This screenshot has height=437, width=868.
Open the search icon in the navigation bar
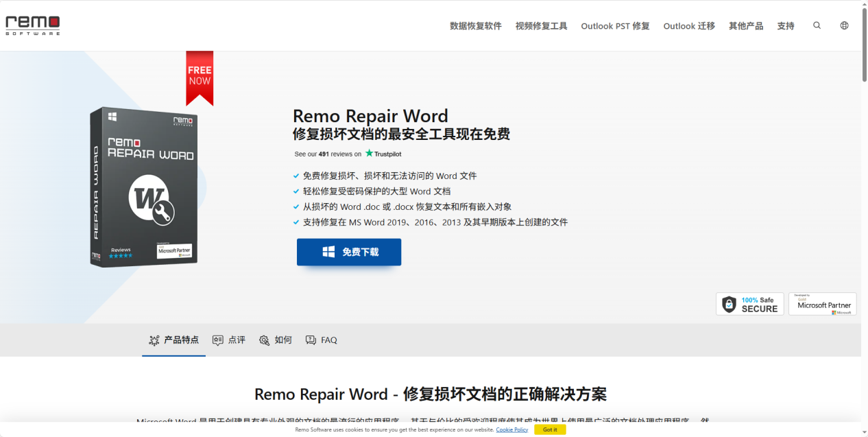click(817, 25)
